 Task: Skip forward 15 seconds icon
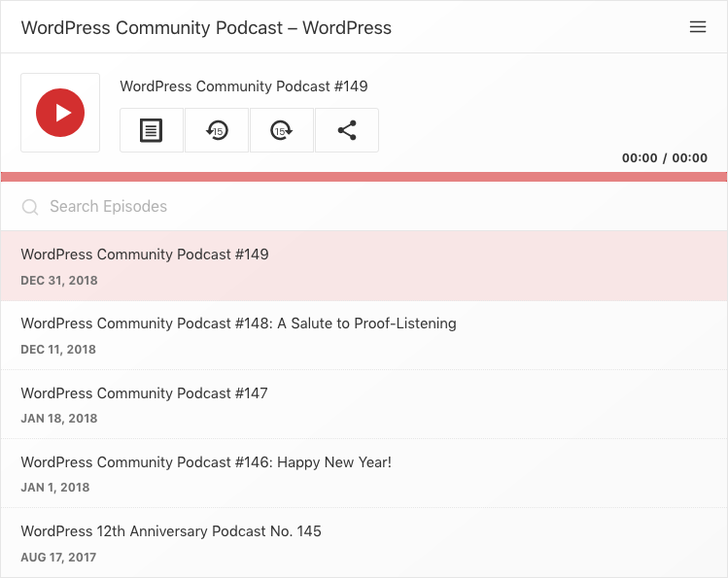pyautogui.click(x=282, y=130)
